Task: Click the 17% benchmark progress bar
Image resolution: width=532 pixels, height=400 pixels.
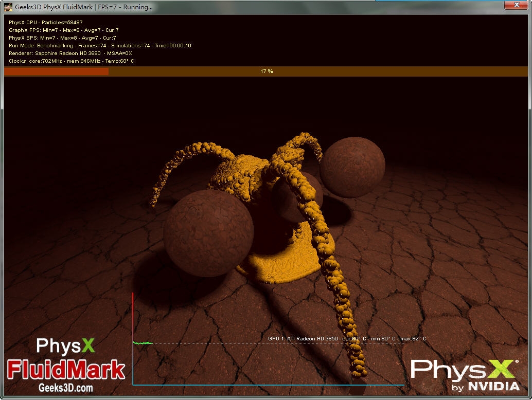Action: pos(266,71)
